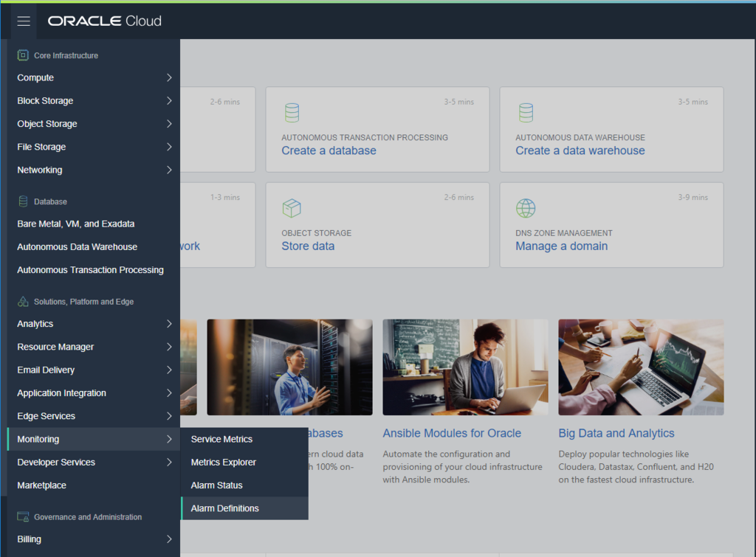This screenshot has height=557, width=756.
Task: Click the Database section icon
Action: coord(23,201)
